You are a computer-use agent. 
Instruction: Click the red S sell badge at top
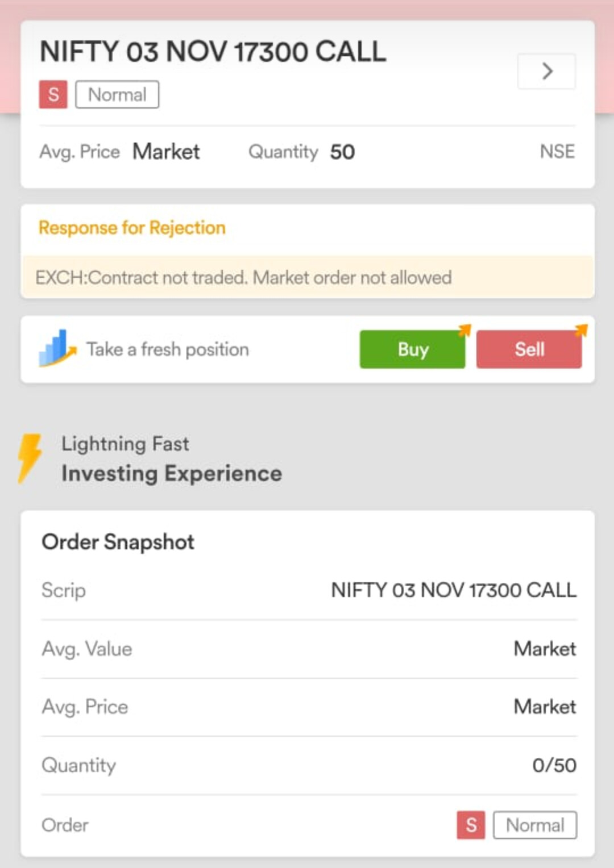53,94
